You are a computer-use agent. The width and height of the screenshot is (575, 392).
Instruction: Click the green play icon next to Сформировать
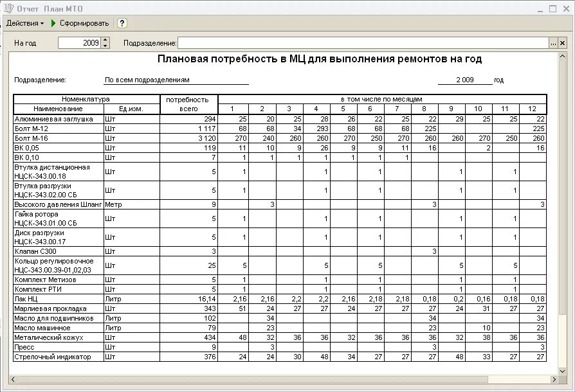point(53,23)
